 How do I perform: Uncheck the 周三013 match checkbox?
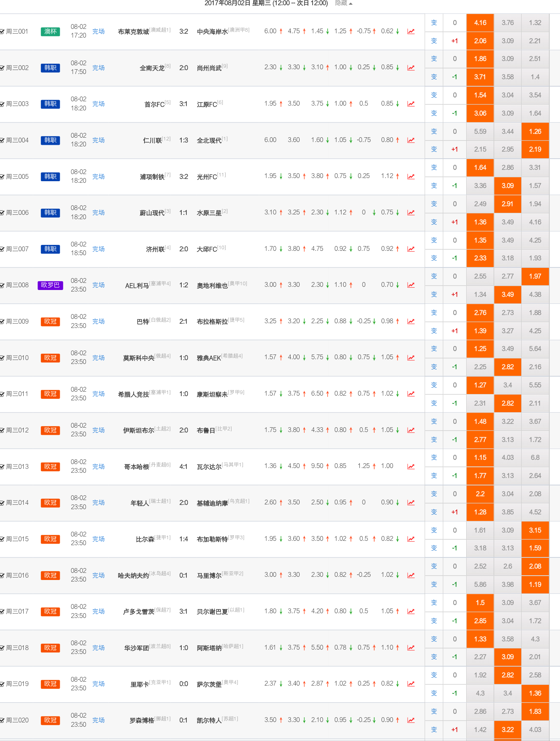point(2,467)
